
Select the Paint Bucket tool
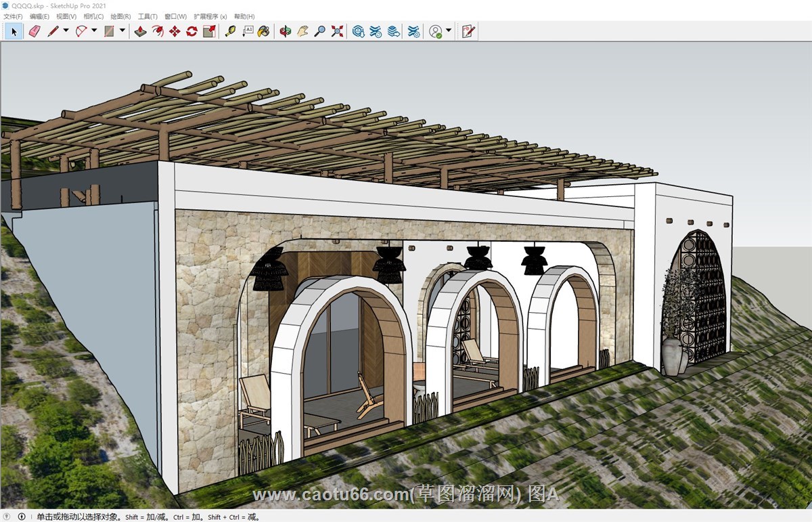(x=264, y=31)
